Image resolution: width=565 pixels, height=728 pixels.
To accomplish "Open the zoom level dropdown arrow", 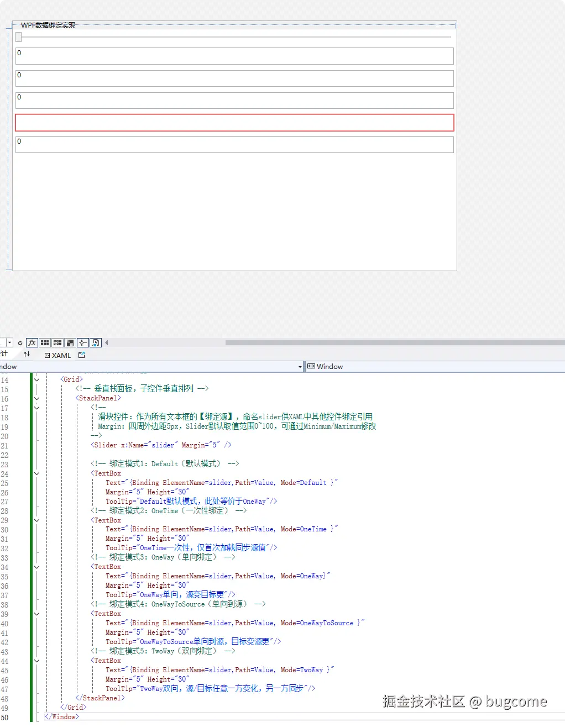I will coord(9,343).
